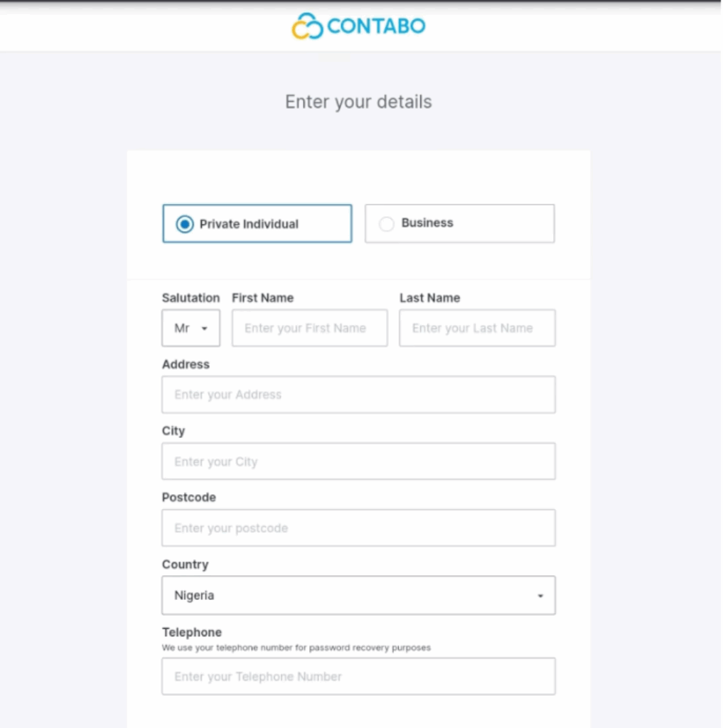
Task: Click the Telephone field label
Action: click(192, 632)
